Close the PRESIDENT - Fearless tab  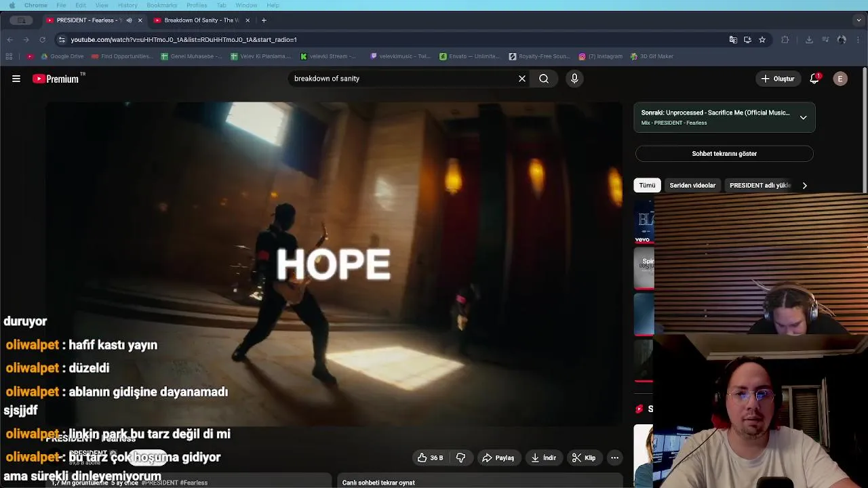pyautogui.click(x=140, y=20)
